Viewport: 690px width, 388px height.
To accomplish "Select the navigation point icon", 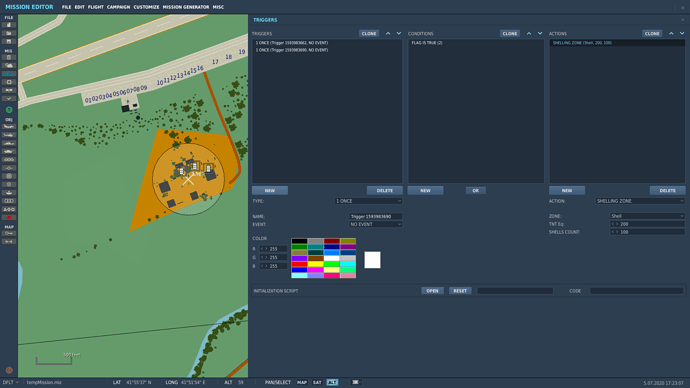I will 9,168.
